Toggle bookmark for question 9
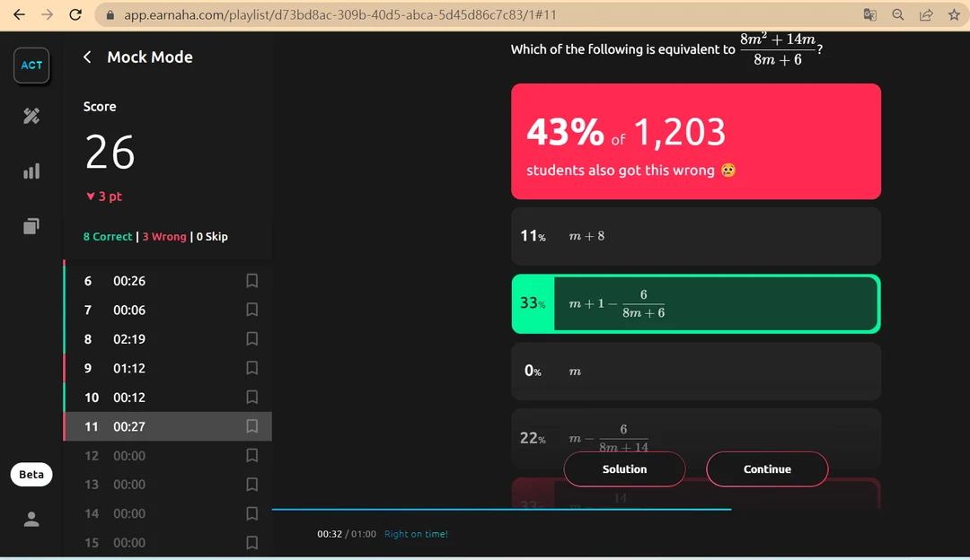Screen dimensions: 970x560 252,368
